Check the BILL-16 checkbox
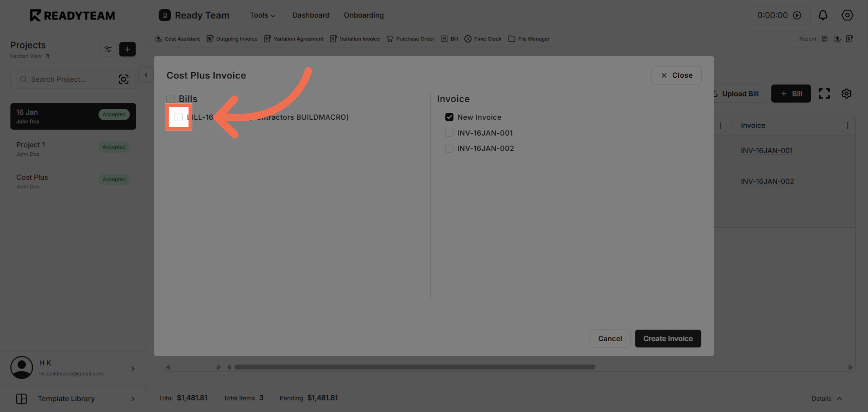Screen dimensions: 868x412 178,117
